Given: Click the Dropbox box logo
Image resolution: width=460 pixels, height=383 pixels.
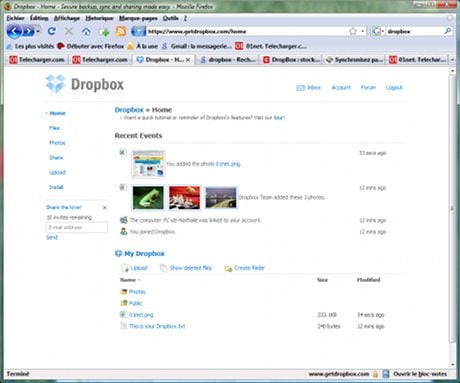Looking at the screenshot, I should (x=55, y=84).
